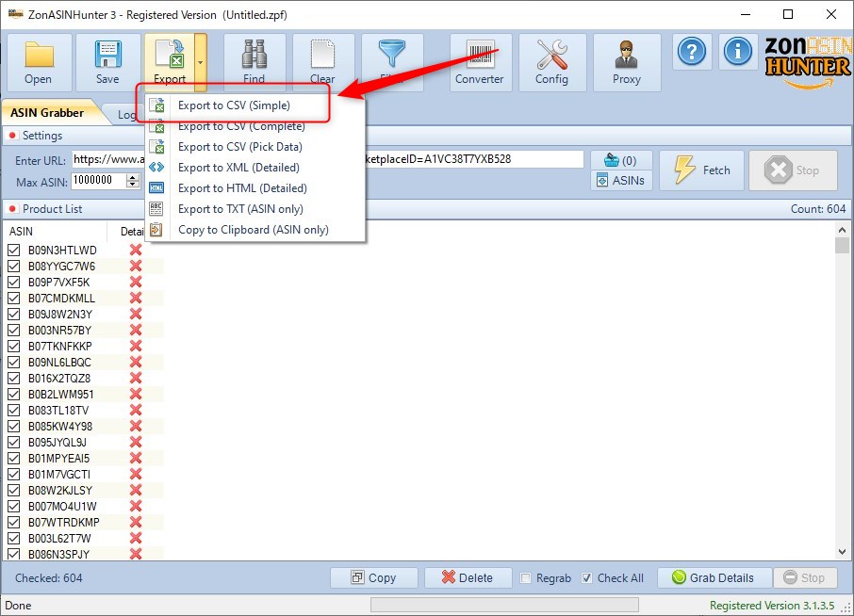Viewport: 854px width, 616px height.
Task: Click the Grab Details button
Action: pyautogui.click(x=714, y=578)
